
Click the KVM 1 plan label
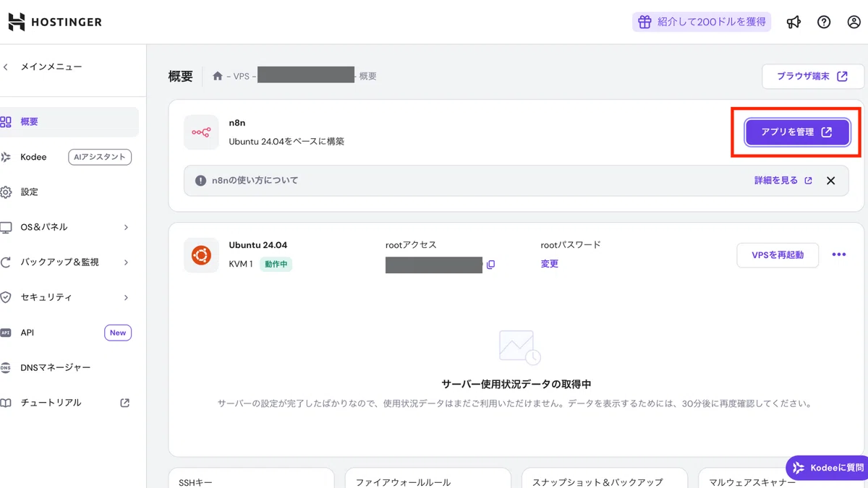(241, 265)
